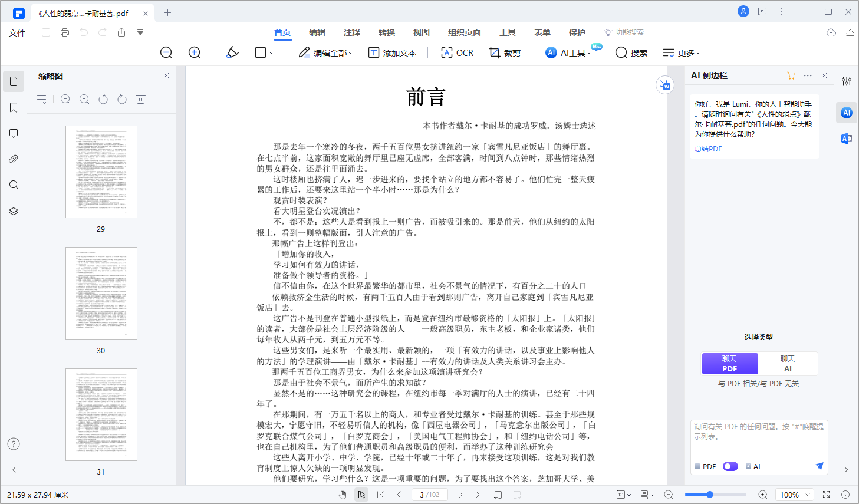This screenshot has height=504, width=859.
Task: Click the 总结PDF link
Action: 708,149
